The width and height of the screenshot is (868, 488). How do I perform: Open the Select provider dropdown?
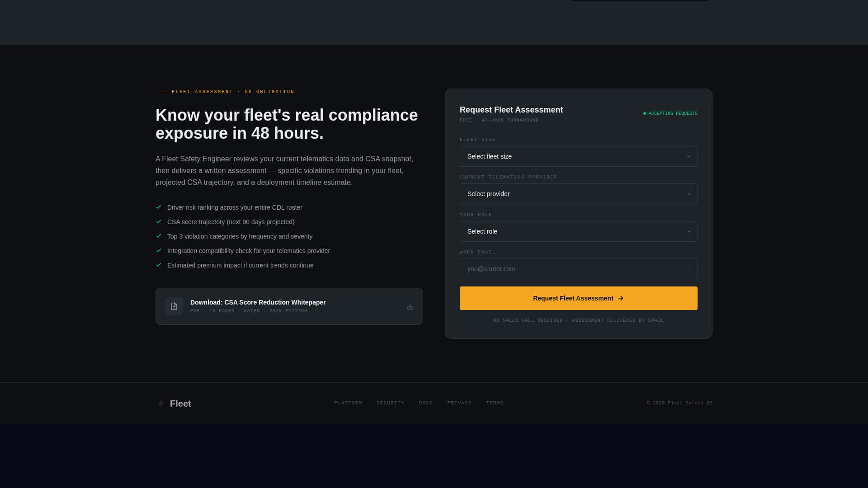579,194
